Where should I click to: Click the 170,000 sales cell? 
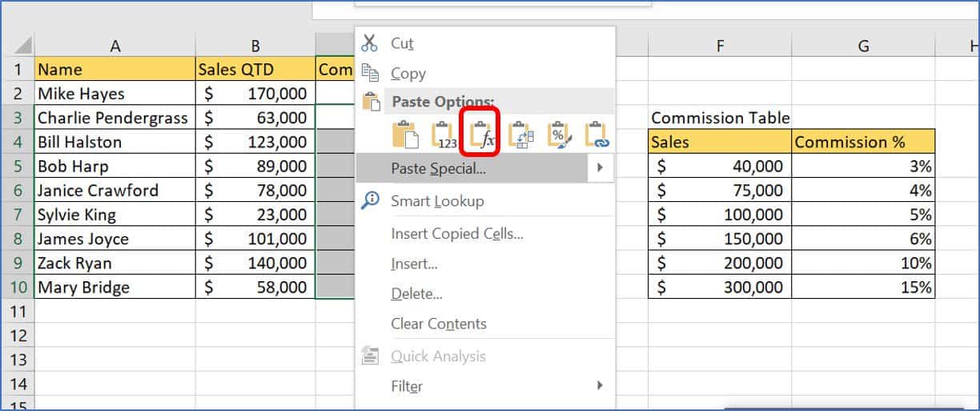[255, 93]
